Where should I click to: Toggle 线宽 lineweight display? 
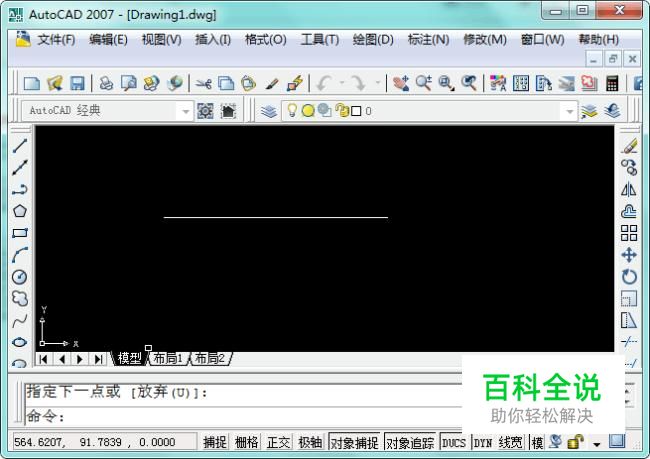tap(510, 442)
